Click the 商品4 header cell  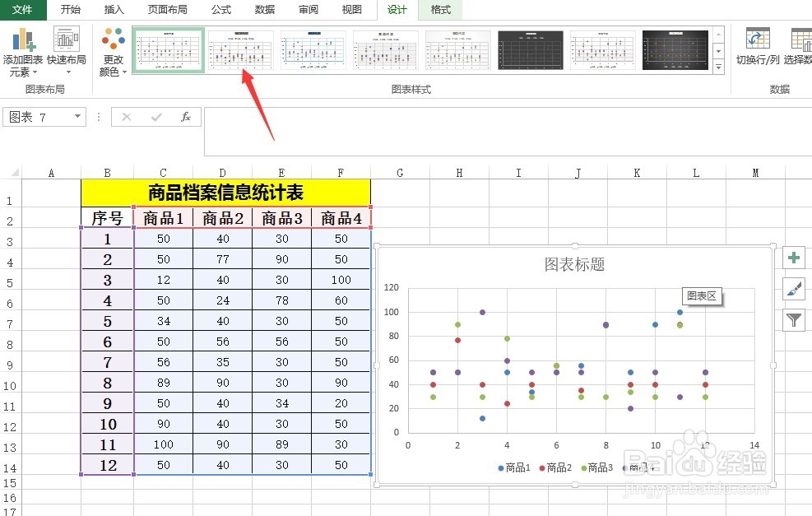(x=341, y=217)
